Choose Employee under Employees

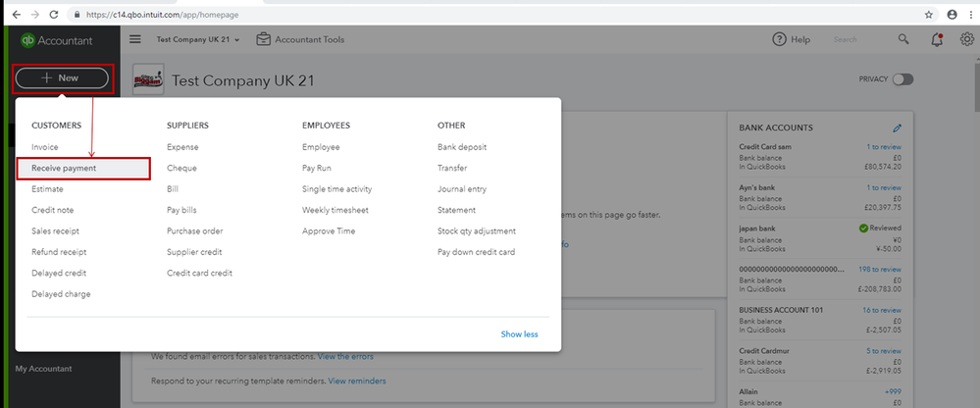pos(321,147)
